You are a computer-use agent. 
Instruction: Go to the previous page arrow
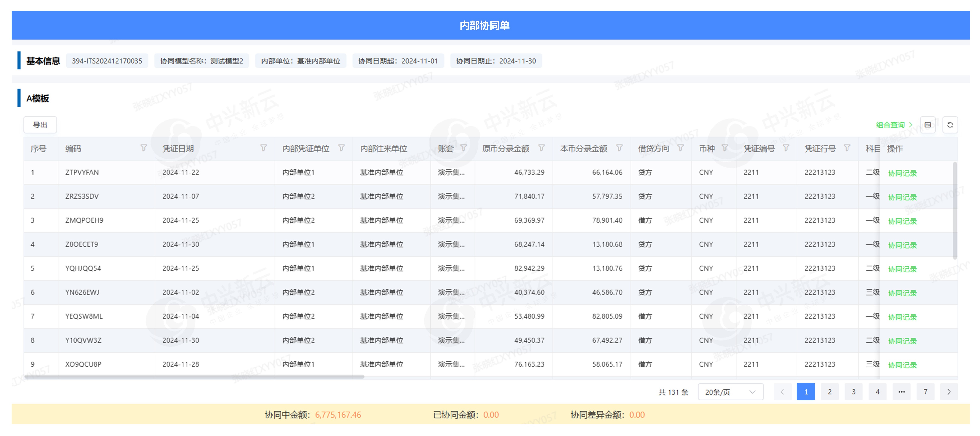click(x=782, y=392)
